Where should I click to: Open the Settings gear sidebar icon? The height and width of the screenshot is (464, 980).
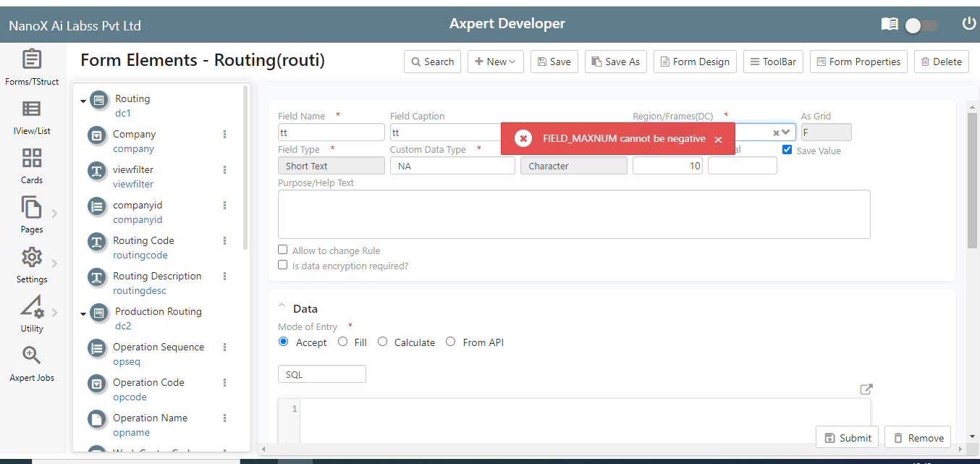[x=32, y=257]
